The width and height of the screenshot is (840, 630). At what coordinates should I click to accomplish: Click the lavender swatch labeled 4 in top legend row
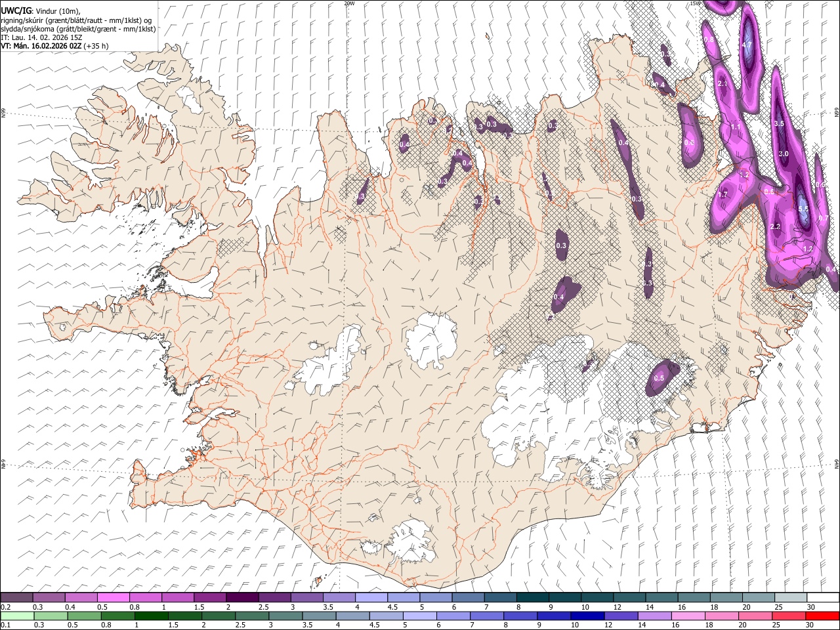point(371,598)
